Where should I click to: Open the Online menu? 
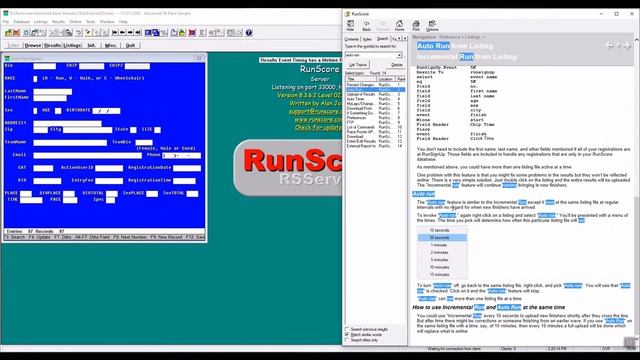[x=75, y=22]
